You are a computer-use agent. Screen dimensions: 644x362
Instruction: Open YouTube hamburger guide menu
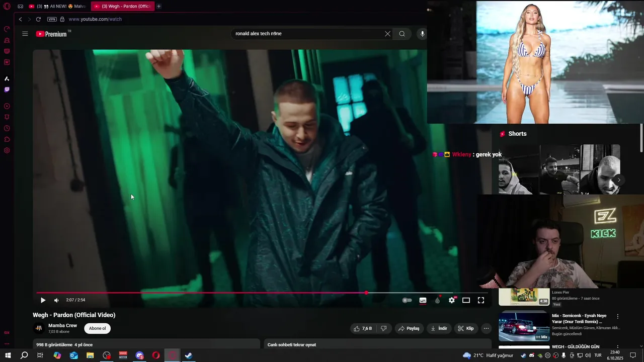(25, 34)
